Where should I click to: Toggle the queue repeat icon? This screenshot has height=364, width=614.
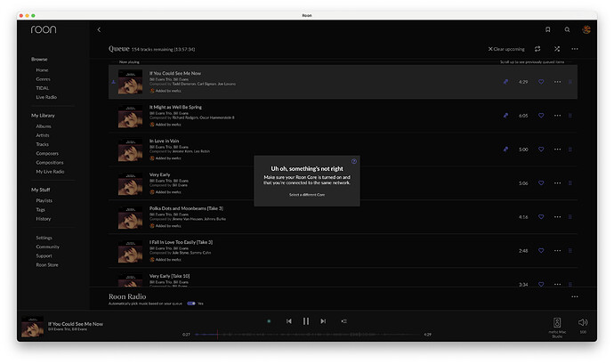pyautogui.click(x=537, y=49)
